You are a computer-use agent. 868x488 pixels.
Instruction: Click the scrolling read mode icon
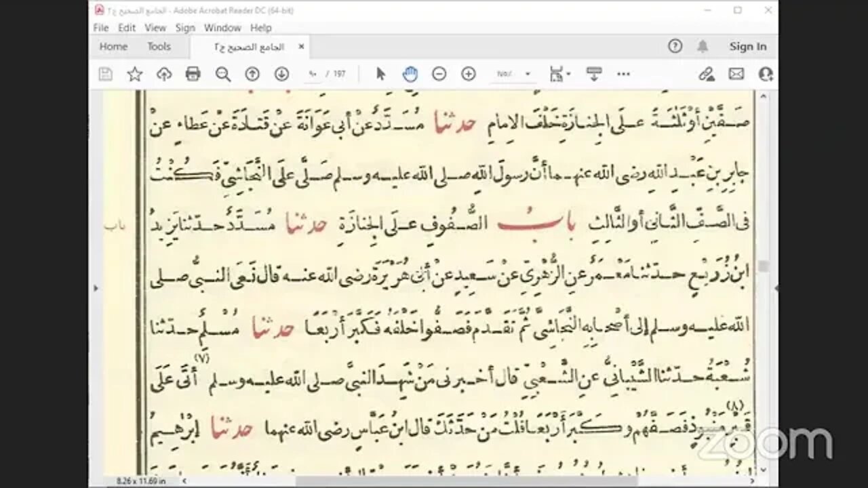(x=594, y=74)
